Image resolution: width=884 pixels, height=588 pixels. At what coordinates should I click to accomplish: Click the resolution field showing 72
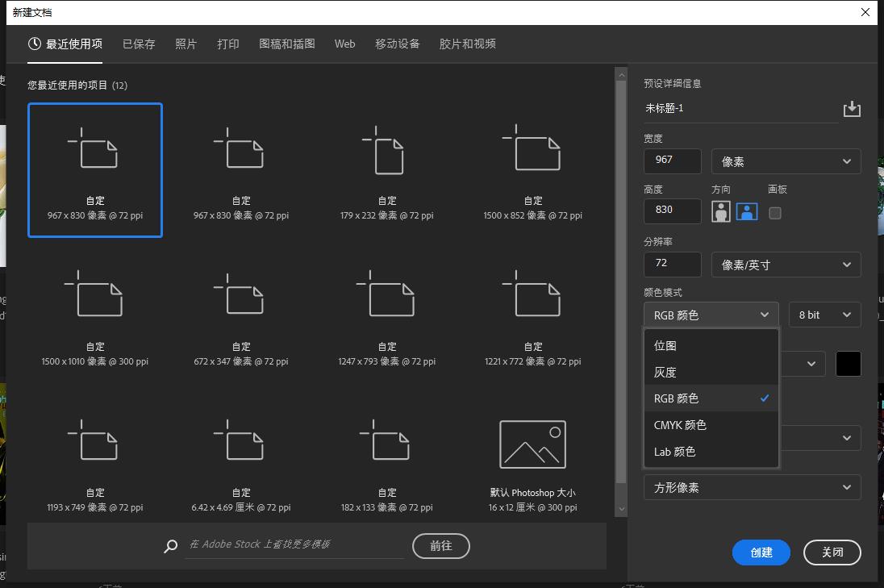(x=673, y=264)
